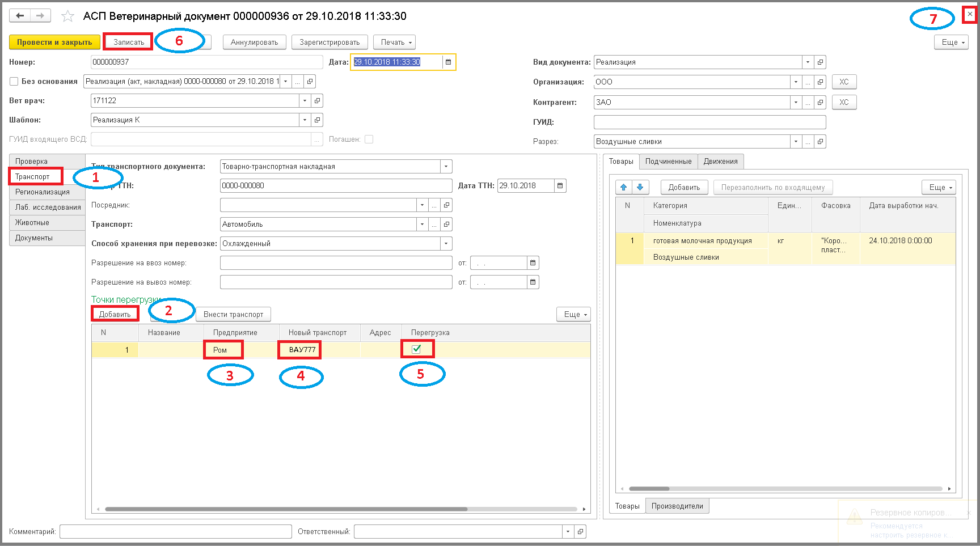Add document to favorites with star icon
Image resolution: width=980 pixels, height=546 pixels.
coord(67,16)
